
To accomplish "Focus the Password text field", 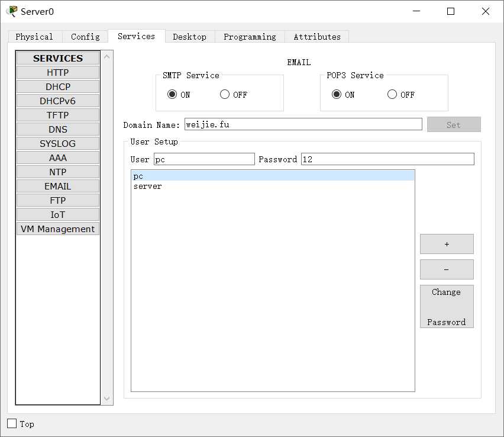I will tap(387, 159).
